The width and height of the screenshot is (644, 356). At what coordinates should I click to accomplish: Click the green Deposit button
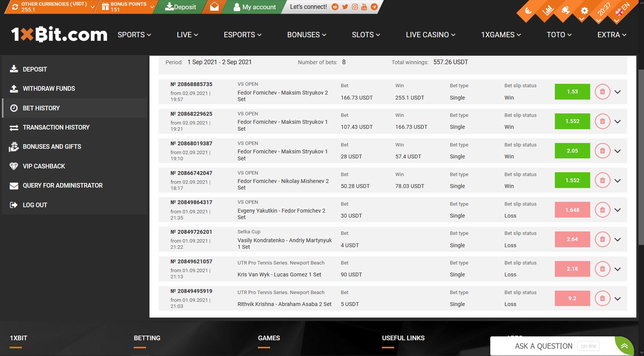click(180, 7)
